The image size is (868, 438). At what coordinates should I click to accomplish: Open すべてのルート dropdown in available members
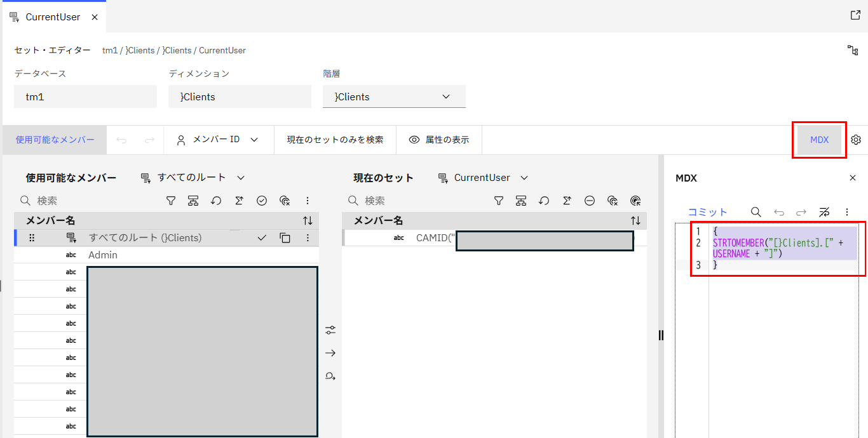[193, 178]
